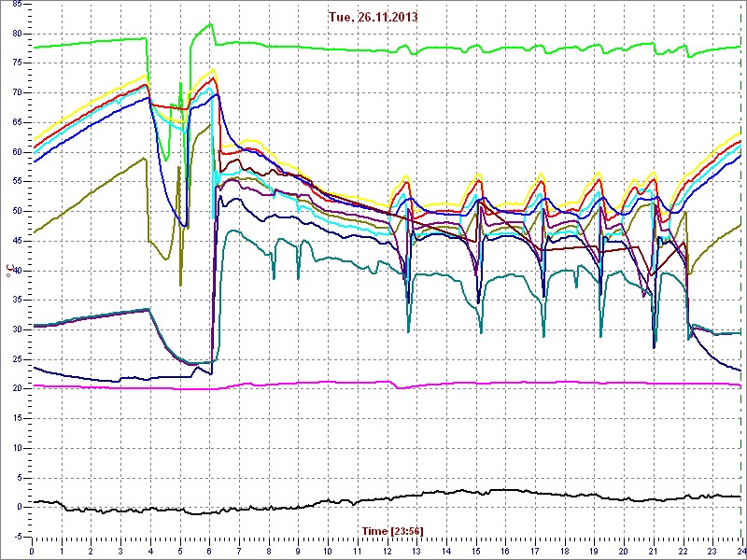The image size is (747, 560).
Task: Click hour "17" on the time axis
Action: 534,551
